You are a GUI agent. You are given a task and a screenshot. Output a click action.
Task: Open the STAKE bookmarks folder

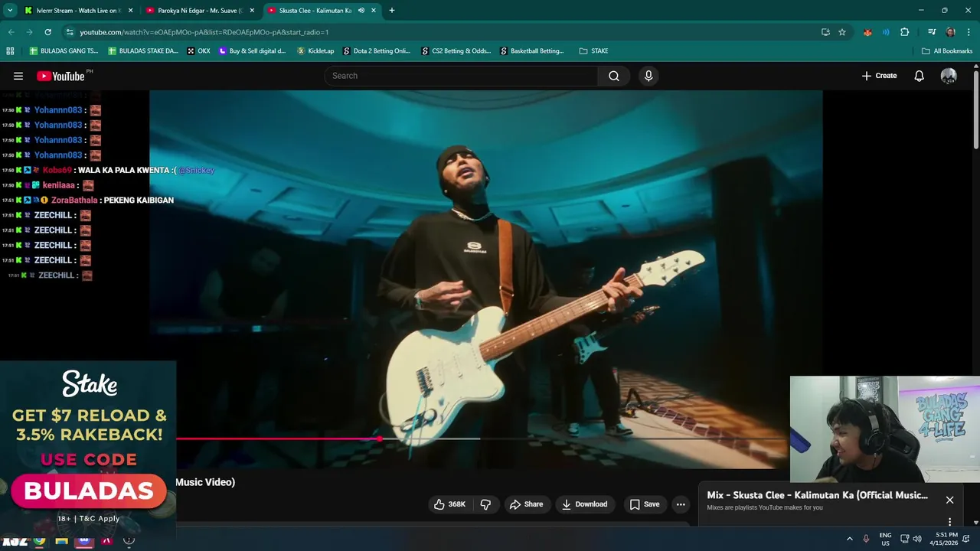coord(594,51)
